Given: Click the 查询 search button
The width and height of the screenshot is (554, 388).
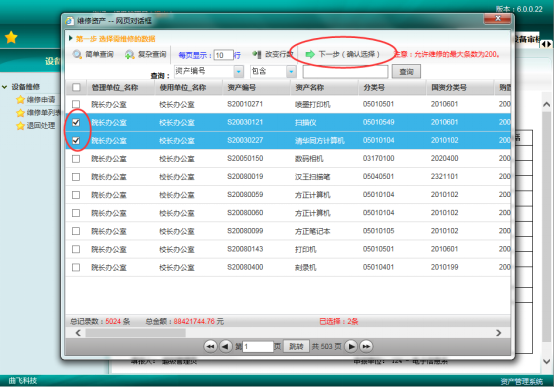Looking at the screenshot, I should click(x=406, y=72).
